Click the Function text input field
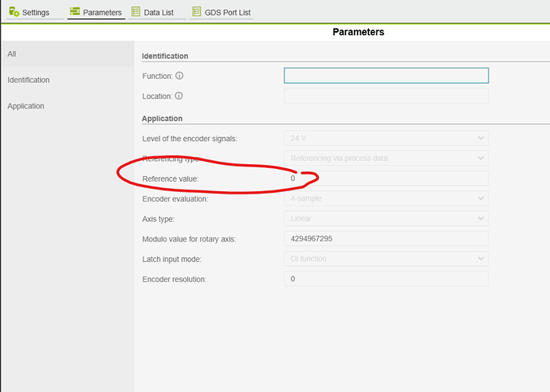Viewport: 550px width, 392px height. [386, 76]
